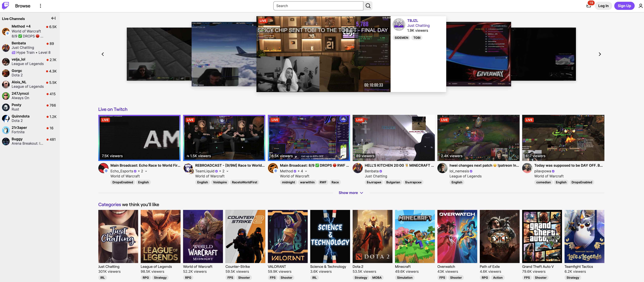Expand Show more under Live on Twitch
This screenshot has width=644, height=282.
351,193
